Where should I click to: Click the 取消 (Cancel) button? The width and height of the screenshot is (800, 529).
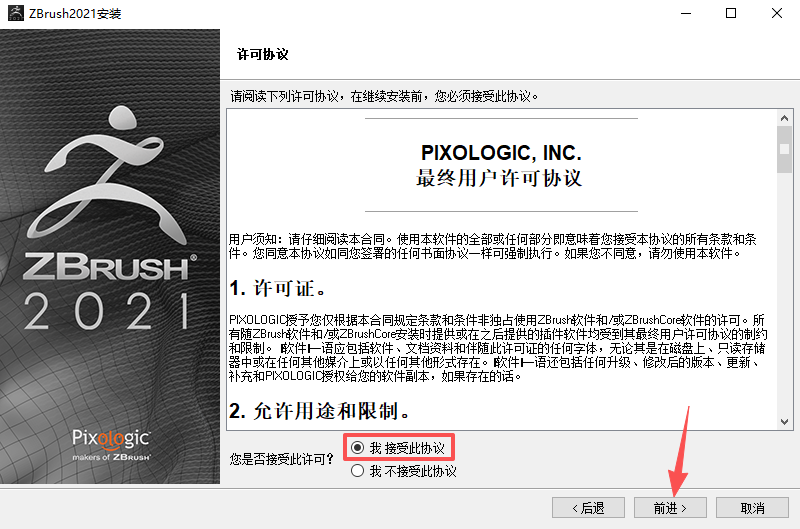click(752, 508)
